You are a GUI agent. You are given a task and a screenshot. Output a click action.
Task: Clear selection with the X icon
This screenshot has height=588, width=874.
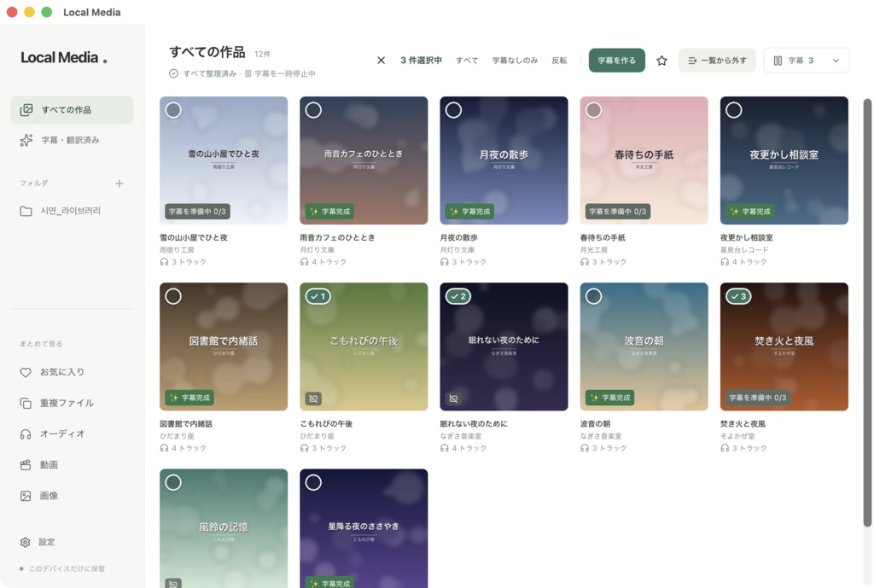tap(381, 61)
